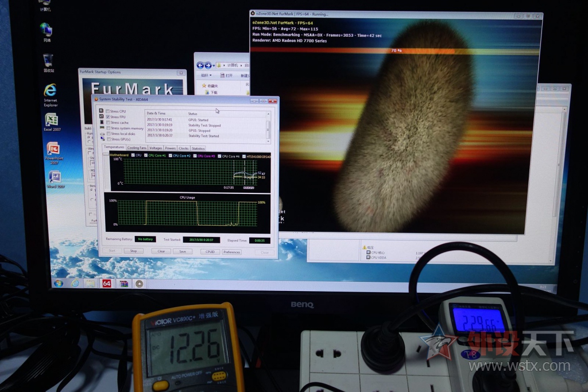The image size is (588, 392).
Task: Enable the Stress local disks checkbox
Action: click(x=109, y=133)
